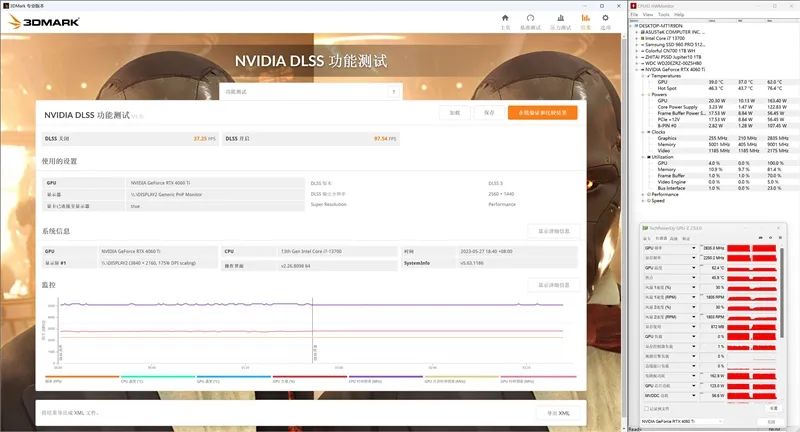Click the GPU-Z screenshot camera icon
The height and width of the screenshot is (432, 800).
coord(761,238)
